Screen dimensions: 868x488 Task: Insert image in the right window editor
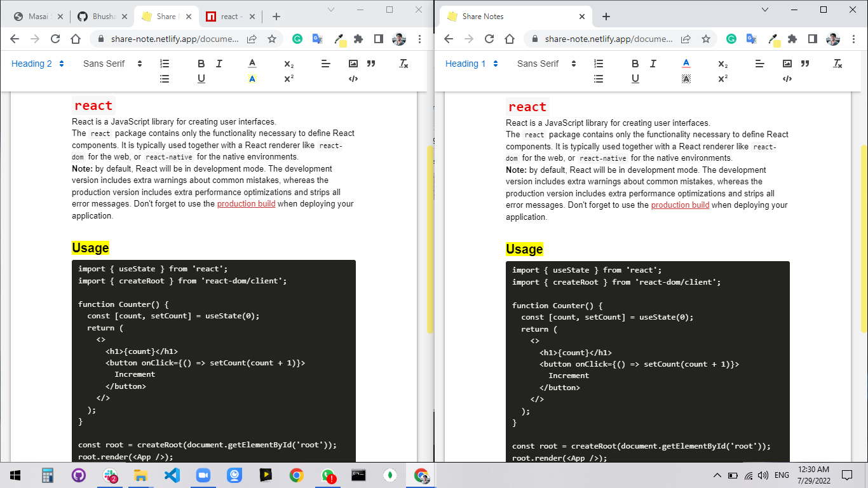pyautogui.click(x=787, y=64)
